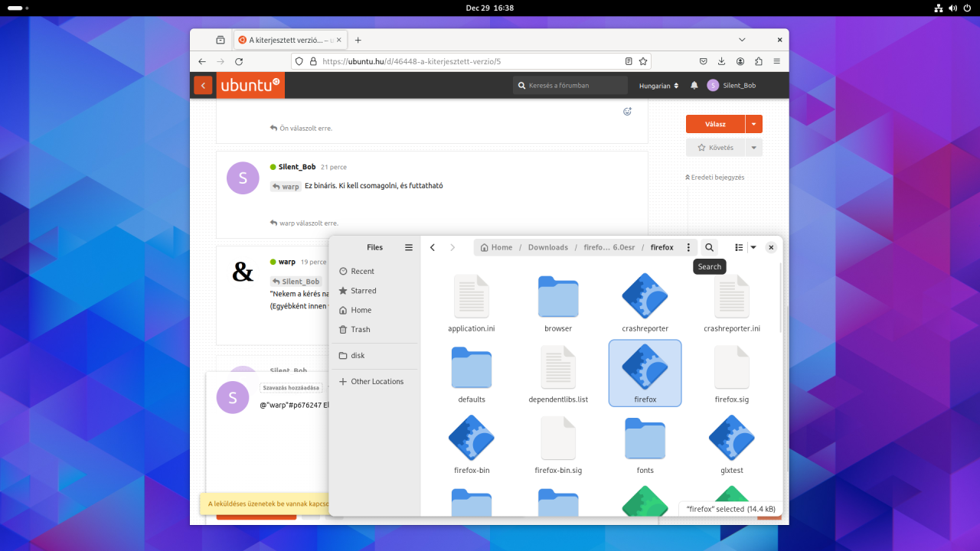Open forum notifications bell

694,85
